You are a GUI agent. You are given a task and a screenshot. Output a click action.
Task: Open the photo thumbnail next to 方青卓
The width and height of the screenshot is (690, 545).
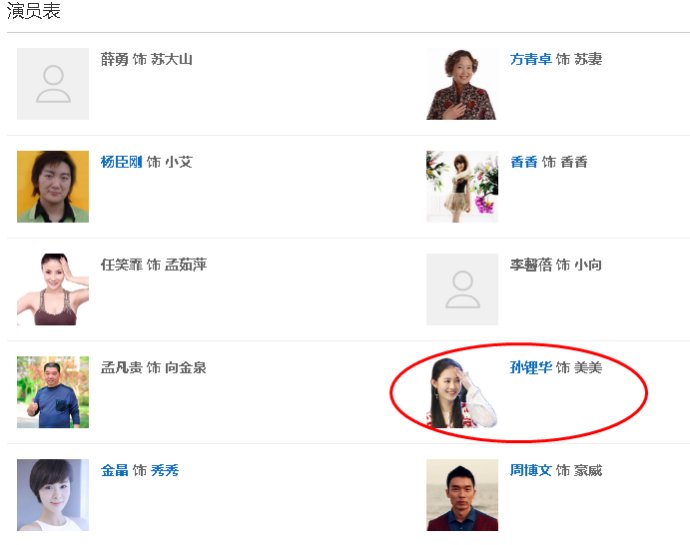click(462, 84)
